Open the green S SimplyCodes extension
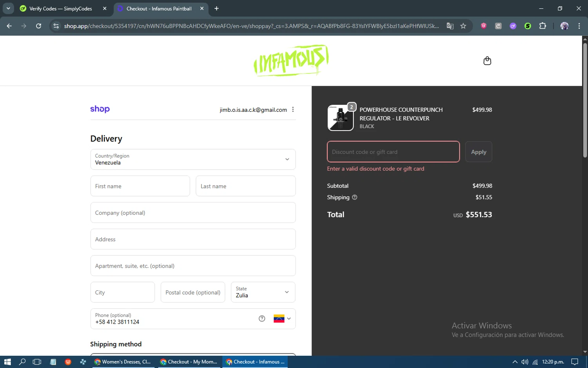The height and width of the screenshot is (368, 588). pyautogui.click(x=528, y=26)
